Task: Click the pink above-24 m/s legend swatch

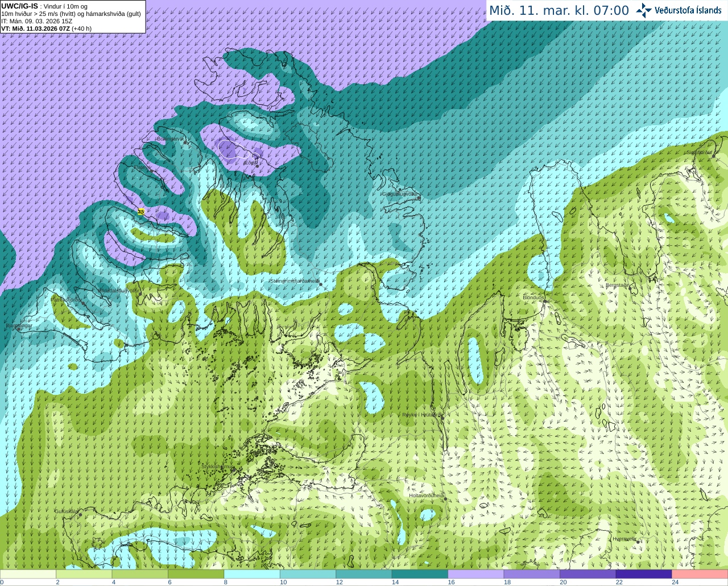Action: click(700, 574)
